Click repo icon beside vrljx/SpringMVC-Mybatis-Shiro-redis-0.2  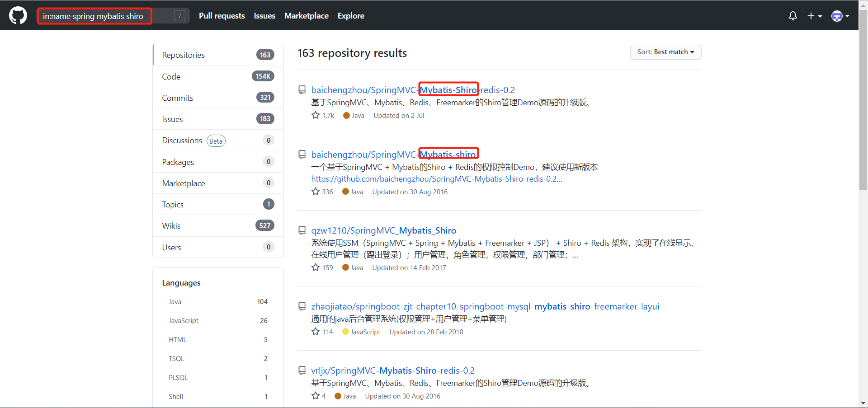coord(302,370)
